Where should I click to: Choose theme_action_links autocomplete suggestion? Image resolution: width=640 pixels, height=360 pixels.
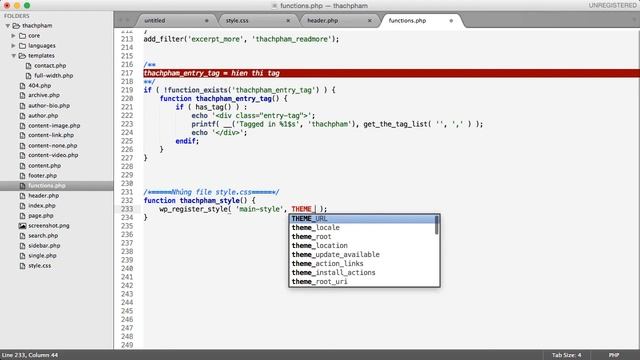pos(362,264)
